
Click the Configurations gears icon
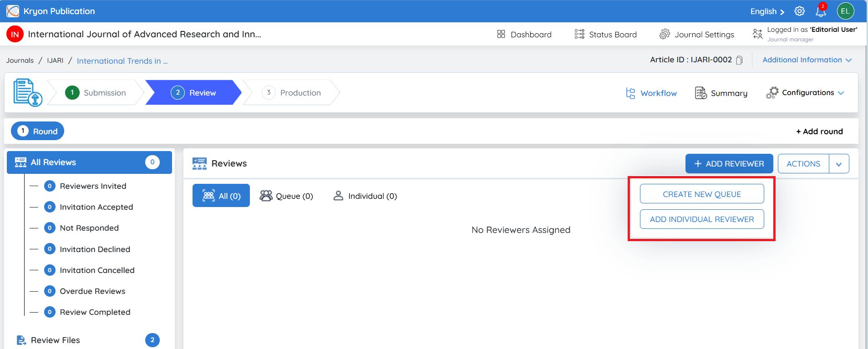772,93
